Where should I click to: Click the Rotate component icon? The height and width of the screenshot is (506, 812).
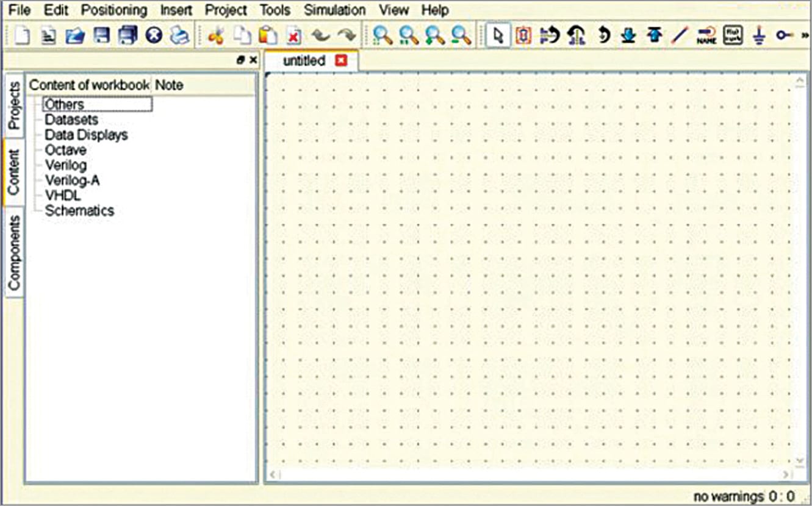click(603, 36)
